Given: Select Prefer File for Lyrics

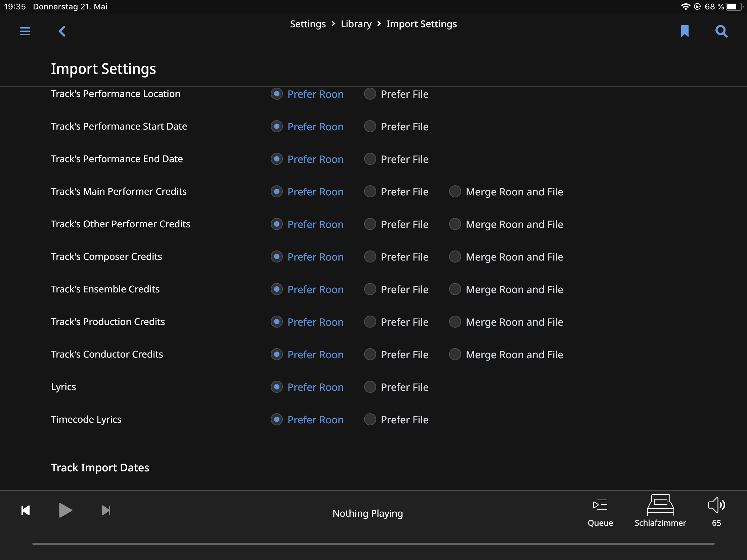Looking at the screenshot, I should pyautogui.click(x=396, y=387).
